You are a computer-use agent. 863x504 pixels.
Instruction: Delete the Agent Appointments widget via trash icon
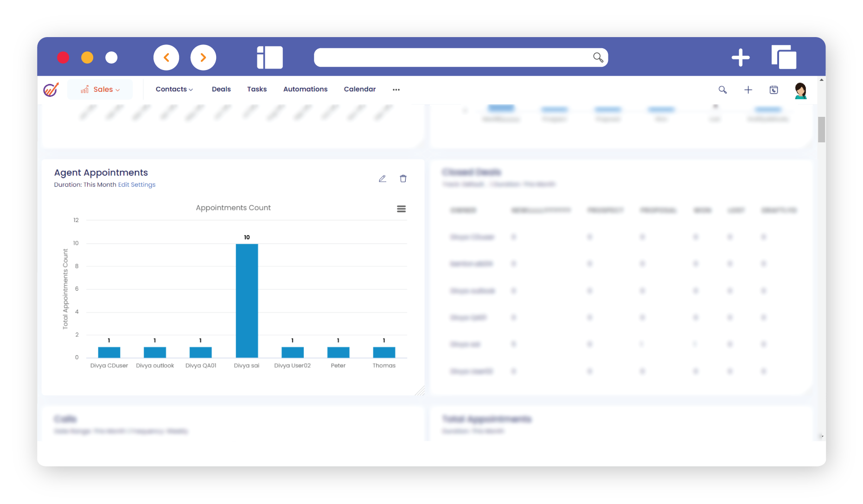point(403,179)
